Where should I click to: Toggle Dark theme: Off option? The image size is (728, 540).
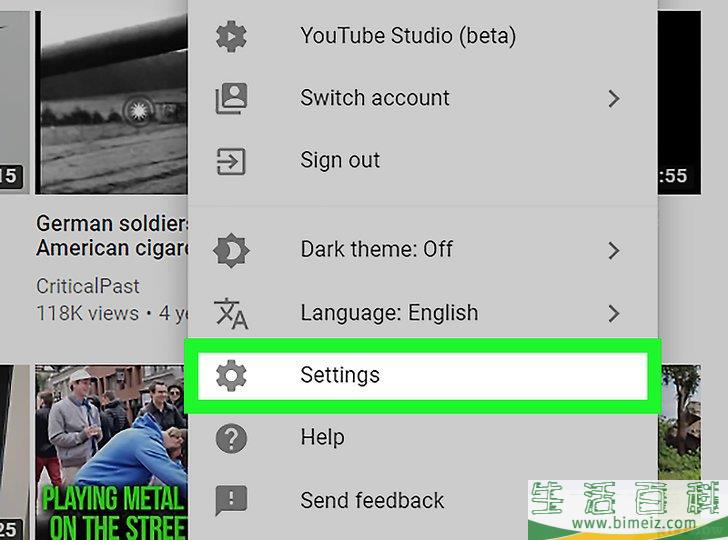377,249
